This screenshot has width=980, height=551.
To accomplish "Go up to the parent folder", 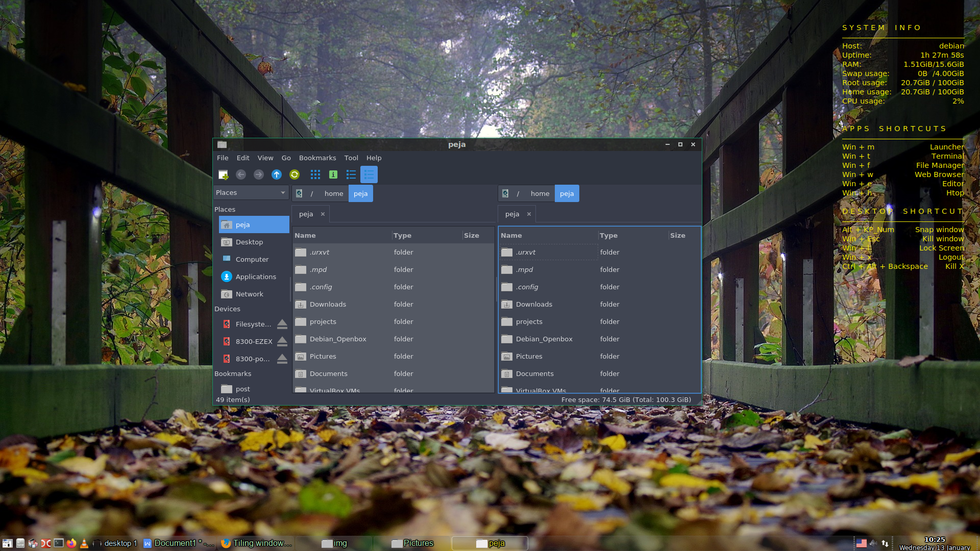I will tap(277, 174).
